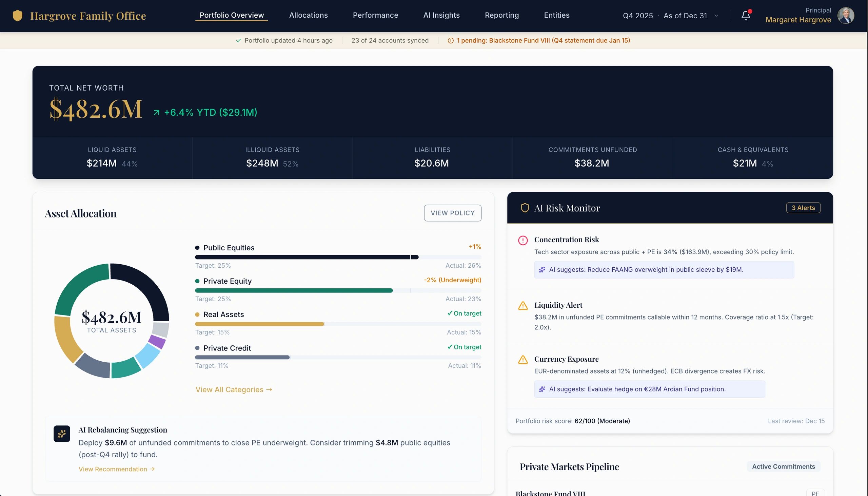The width and height of the screenshot is (868, 496).
Task: Open View Recommendation link
Action: [x=117, y=469]
